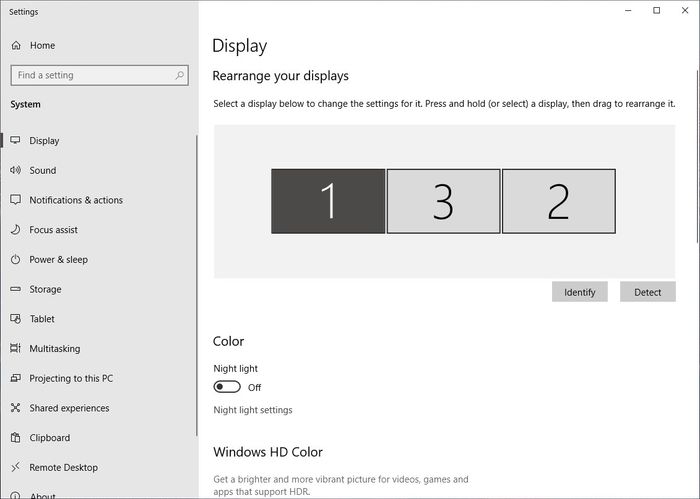Select display 3 monitor box
The image size is (700, 499).
[x=443, y=201]
